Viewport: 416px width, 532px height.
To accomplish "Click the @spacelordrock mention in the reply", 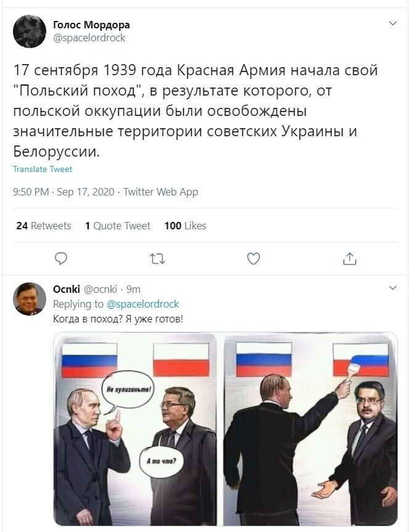I will click(143, 304).
